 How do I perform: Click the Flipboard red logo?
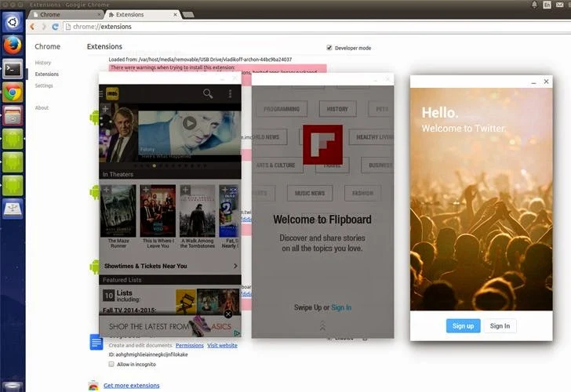pos(322,144)
